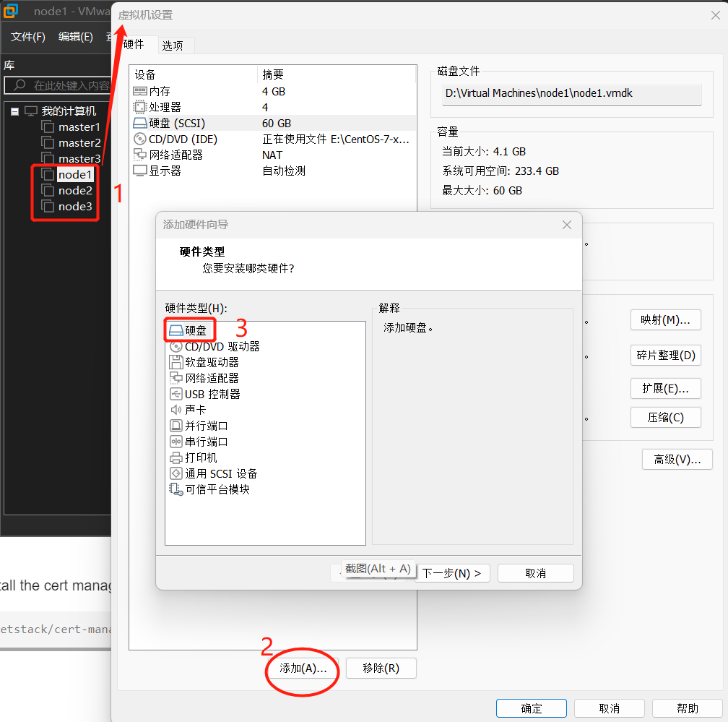Select the 显示器 display device icon
The height and width of the screenshot is (722, 728).
140,171
